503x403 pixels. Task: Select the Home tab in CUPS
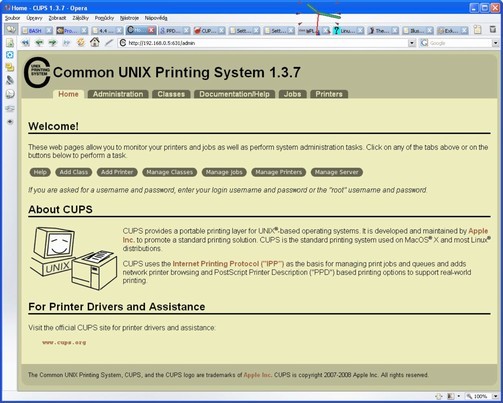68,94
